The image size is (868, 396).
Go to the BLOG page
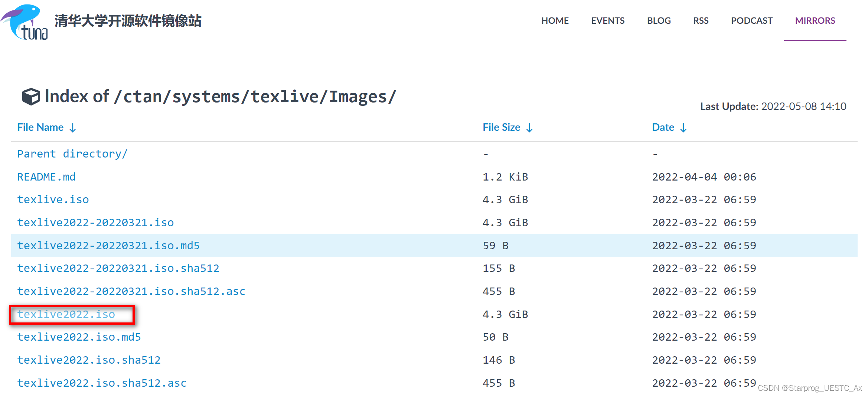click(x=659, y=21)
